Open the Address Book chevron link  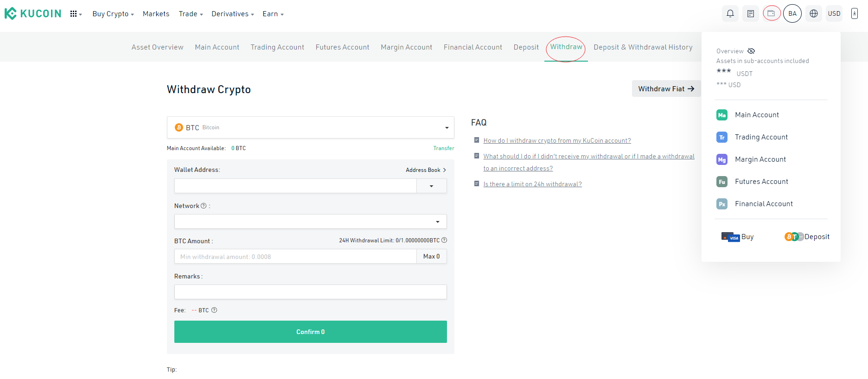coord(426,170)
